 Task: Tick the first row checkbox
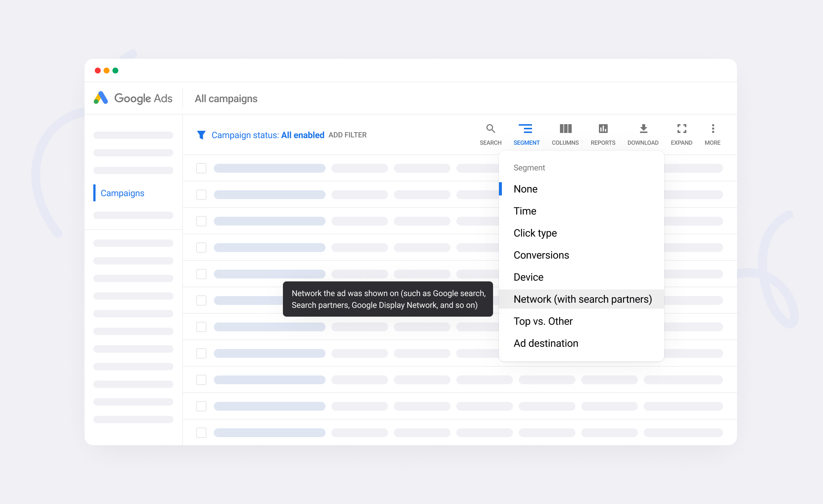201,168
